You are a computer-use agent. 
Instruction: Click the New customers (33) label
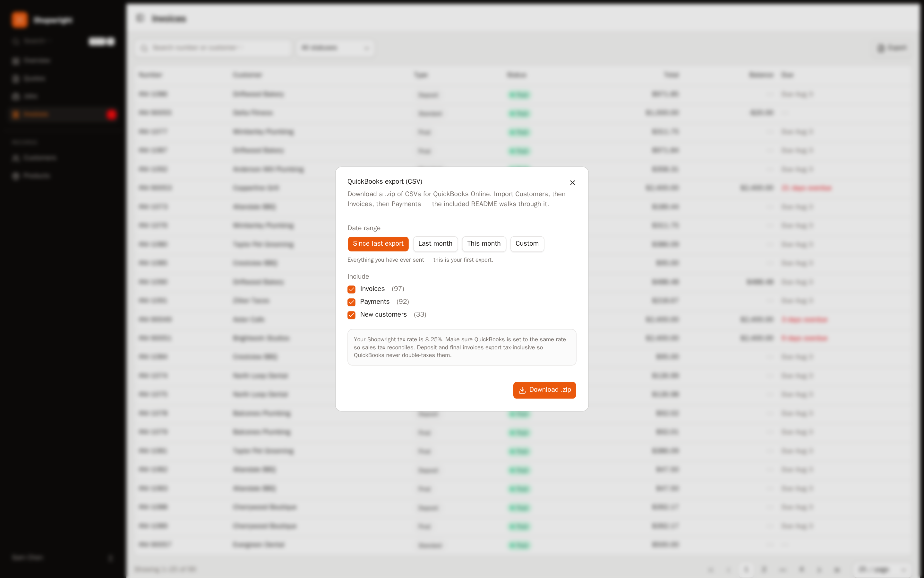[393, 315]
